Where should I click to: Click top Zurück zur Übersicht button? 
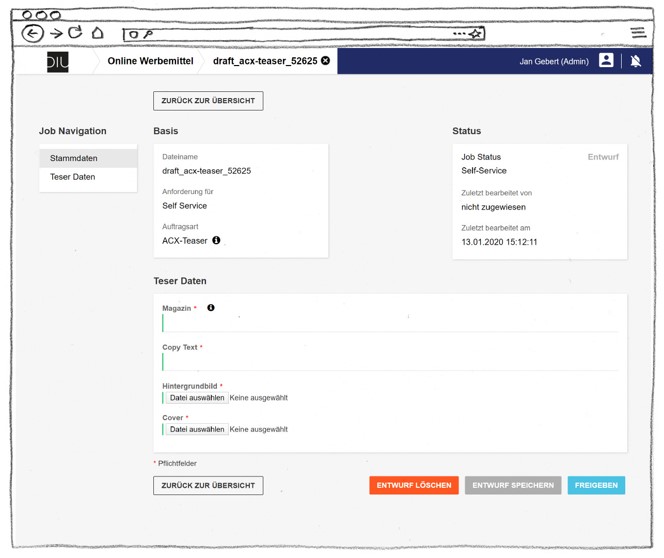pos(208,101)
